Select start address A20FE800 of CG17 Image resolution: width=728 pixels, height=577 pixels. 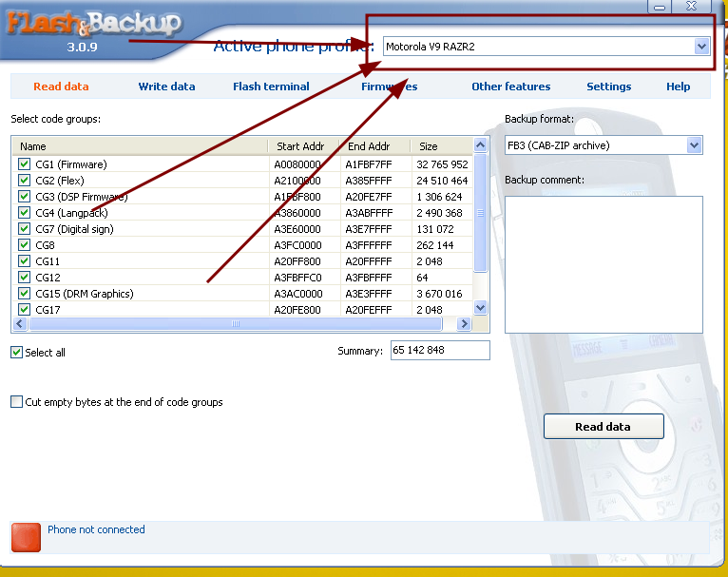point(297,310)
